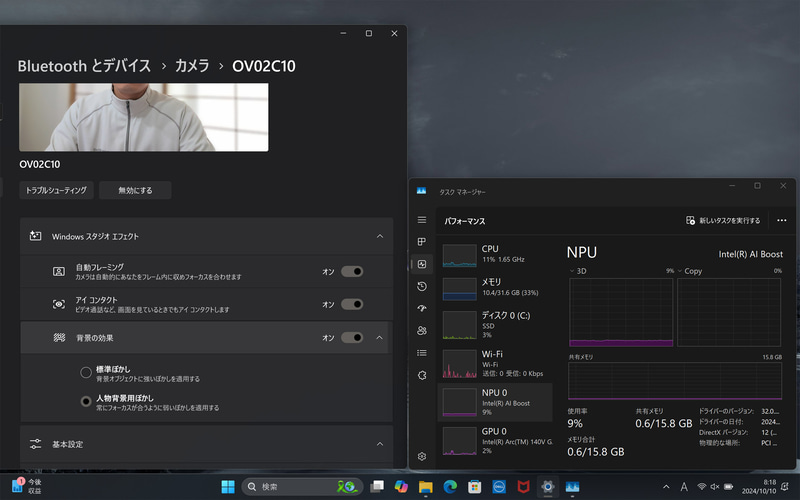Open Task Manager settings gear

point(422,456)
